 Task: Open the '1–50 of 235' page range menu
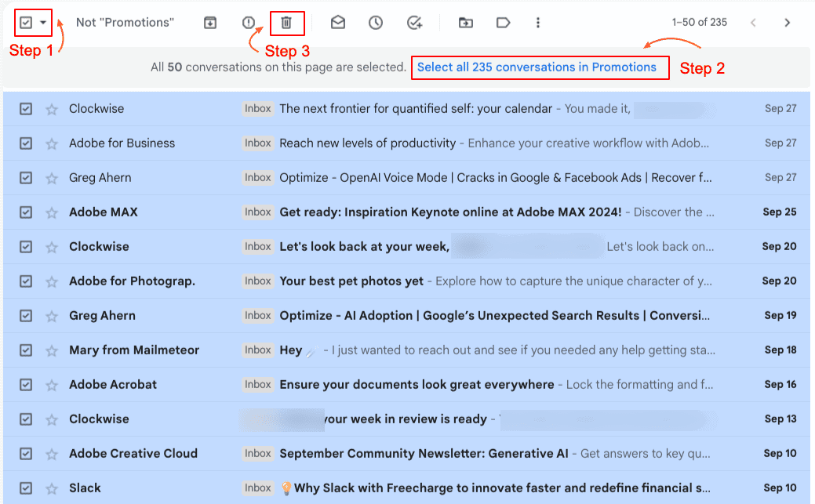coord(699,23)
